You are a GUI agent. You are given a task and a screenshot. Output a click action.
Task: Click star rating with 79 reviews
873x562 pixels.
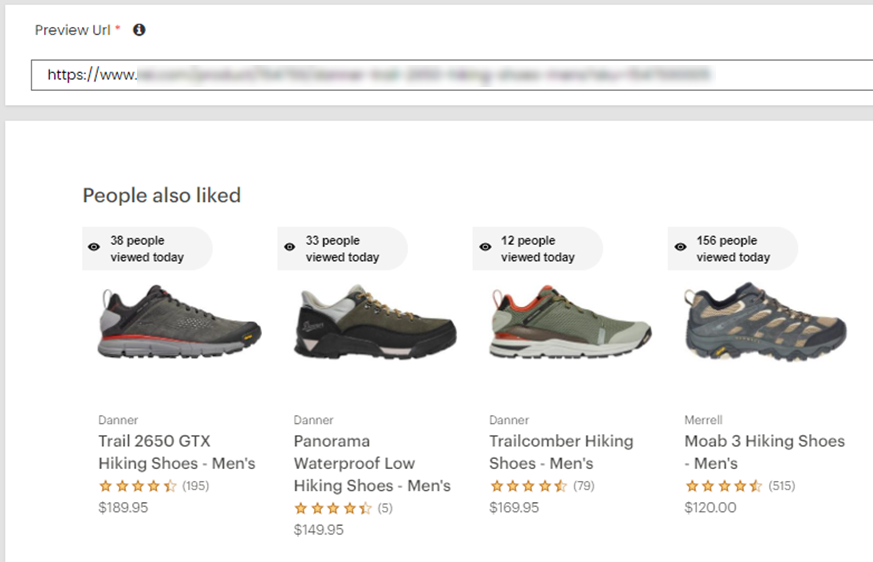coord(528,486)
